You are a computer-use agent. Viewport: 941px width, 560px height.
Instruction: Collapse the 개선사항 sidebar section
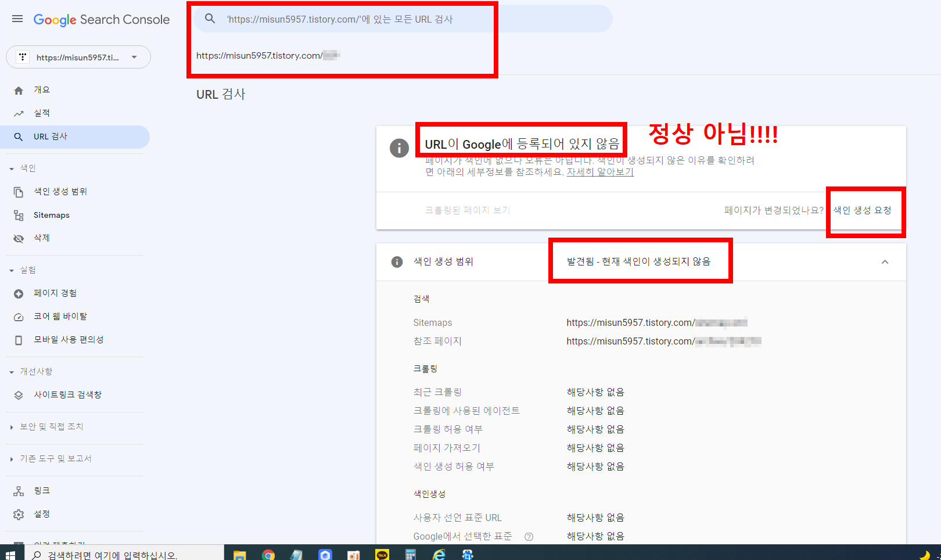coord(30,372)
